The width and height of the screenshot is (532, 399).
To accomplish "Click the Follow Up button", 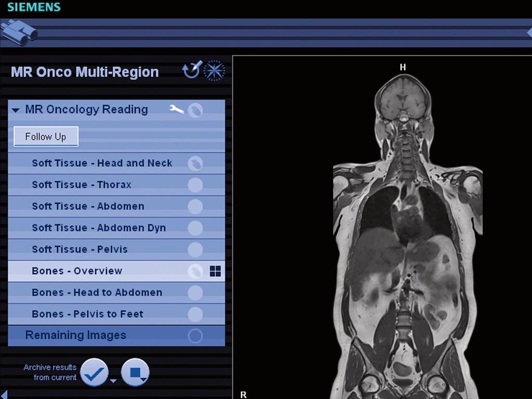I will 45,137.
